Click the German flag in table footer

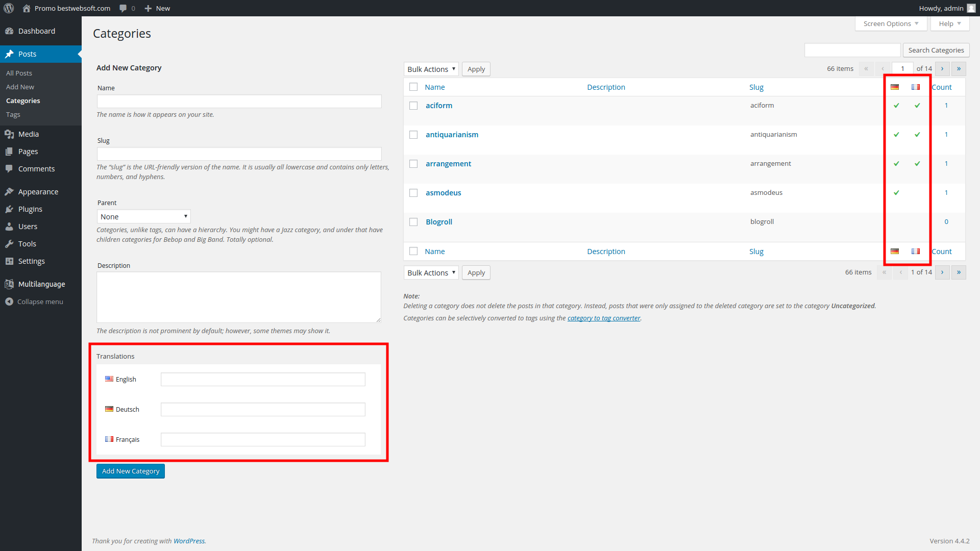click(x=895, y=252)
